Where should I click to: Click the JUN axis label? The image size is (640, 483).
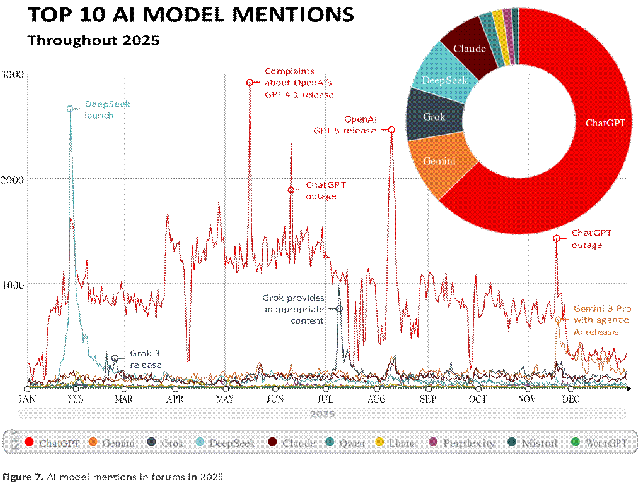click(x=276, y=398)
